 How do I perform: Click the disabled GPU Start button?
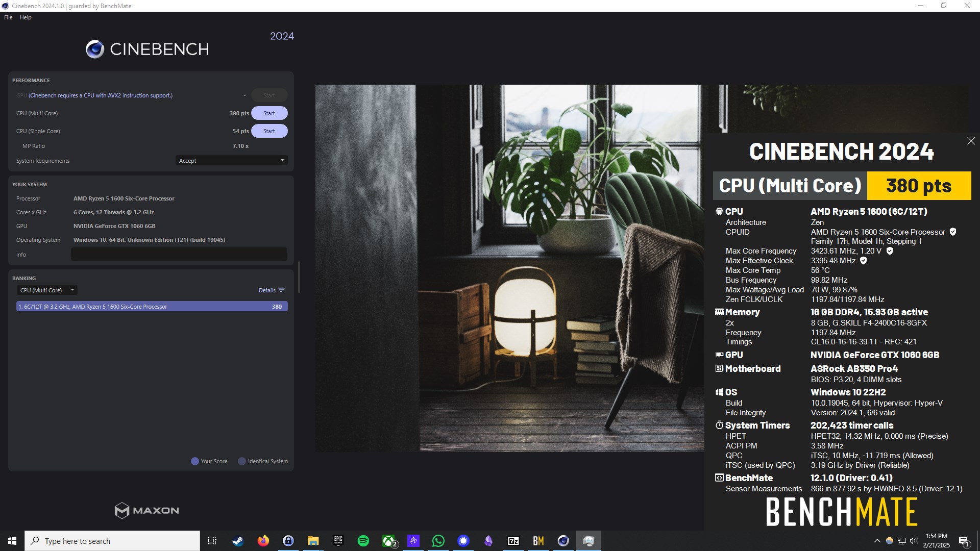269,95
